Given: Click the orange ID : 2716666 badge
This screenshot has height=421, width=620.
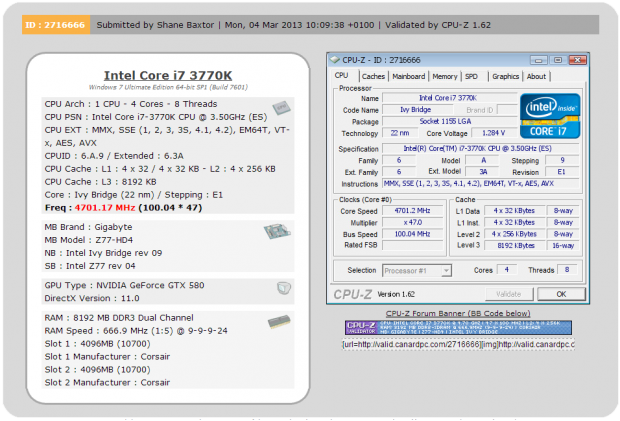Looking at the screenshot, I should point(56,25).
